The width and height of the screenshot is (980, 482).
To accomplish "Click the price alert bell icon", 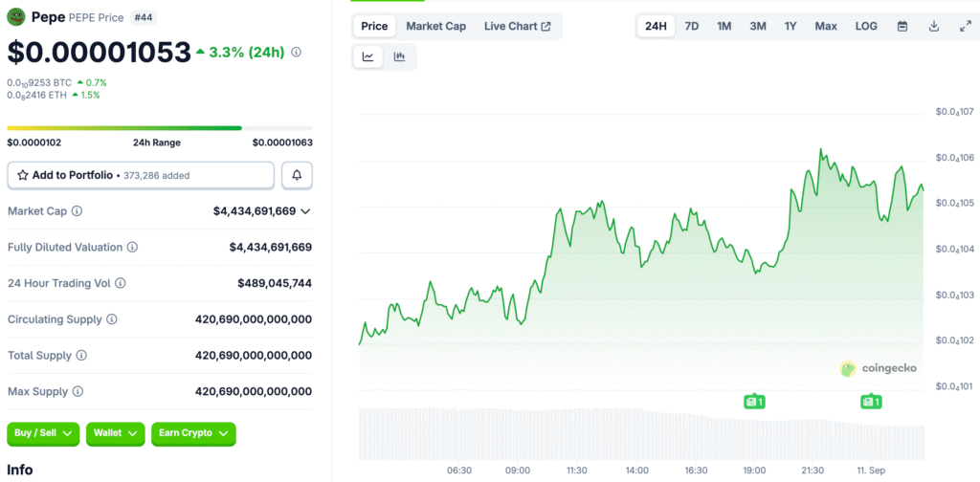I will [x=297, y=175].
